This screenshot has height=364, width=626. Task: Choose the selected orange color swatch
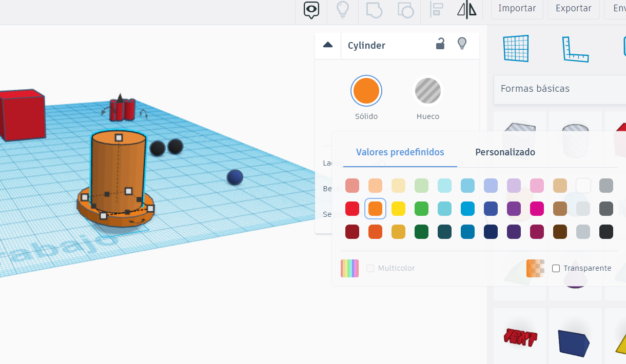(x=375, y=209)
